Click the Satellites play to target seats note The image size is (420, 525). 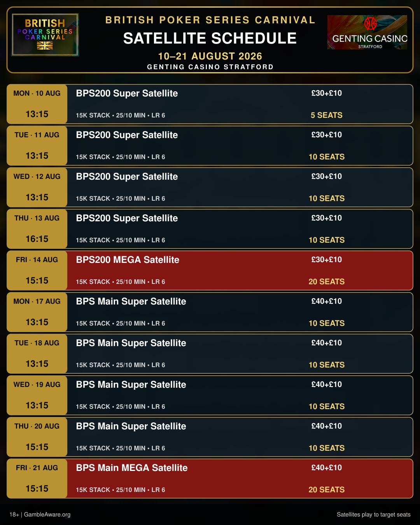pos(373,514)
